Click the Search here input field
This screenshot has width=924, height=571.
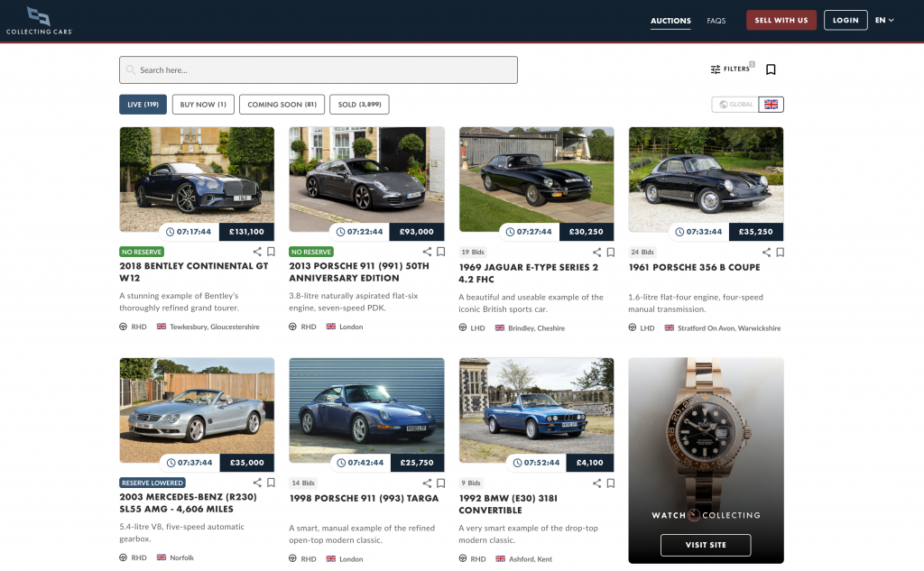click(319, 69)
